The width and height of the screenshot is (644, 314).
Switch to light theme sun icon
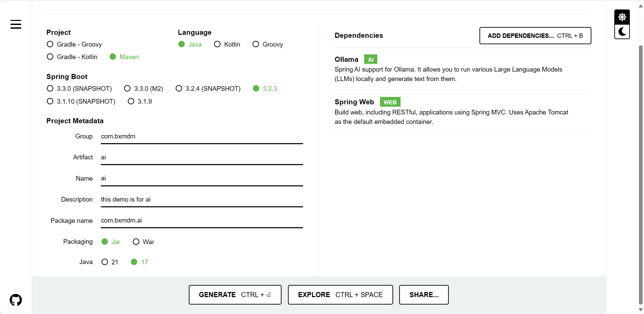point(622,17)
